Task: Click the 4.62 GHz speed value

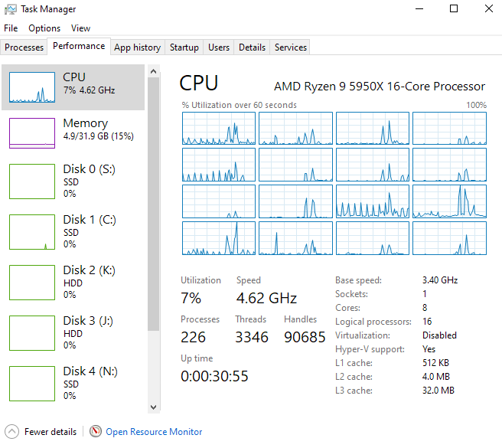Action: (266, 298)
